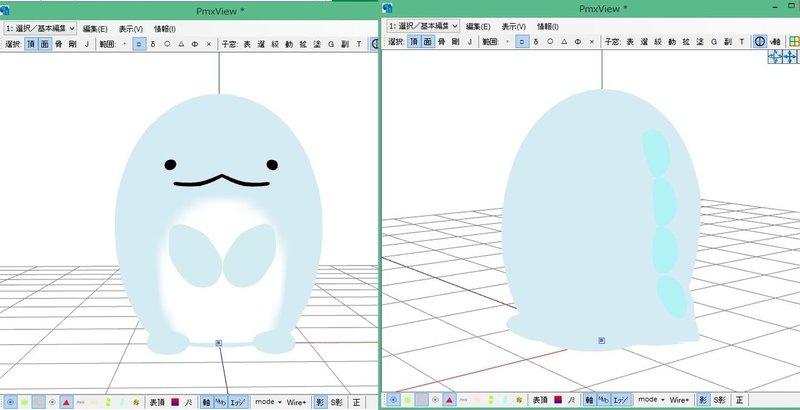
Task: Toggle vertex (頂) selection in right window
Action: coord(414,42)
